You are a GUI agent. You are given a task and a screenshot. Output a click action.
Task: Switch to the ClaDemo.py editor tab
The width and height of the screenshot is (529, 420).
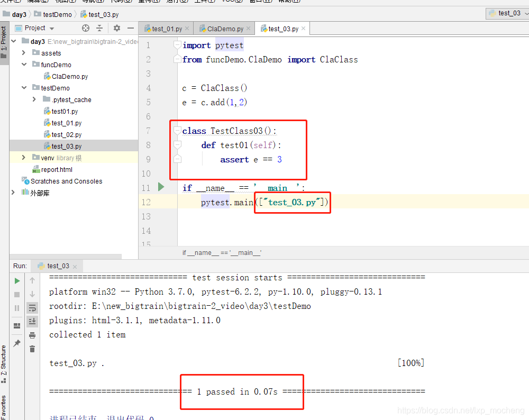click(225, 29)
